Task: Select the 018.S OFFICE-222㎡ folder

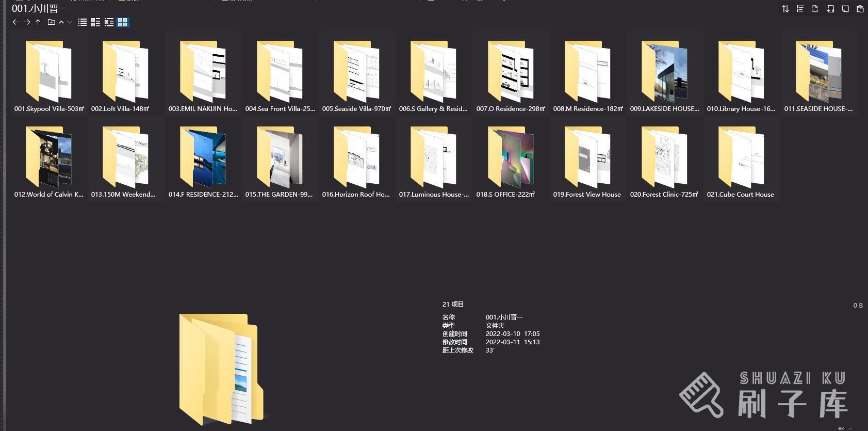Action: 511,158
